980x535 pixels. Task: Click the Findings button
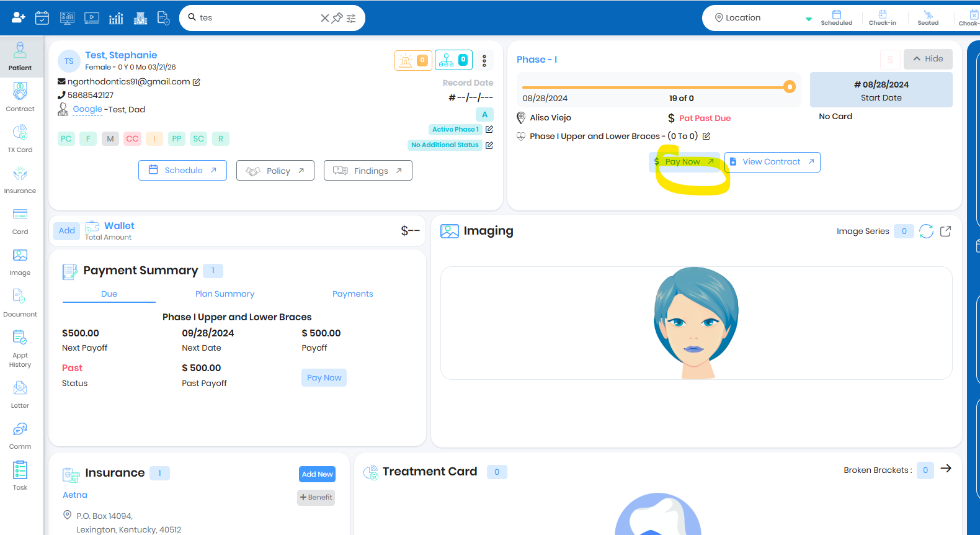(x=368, y=171)
